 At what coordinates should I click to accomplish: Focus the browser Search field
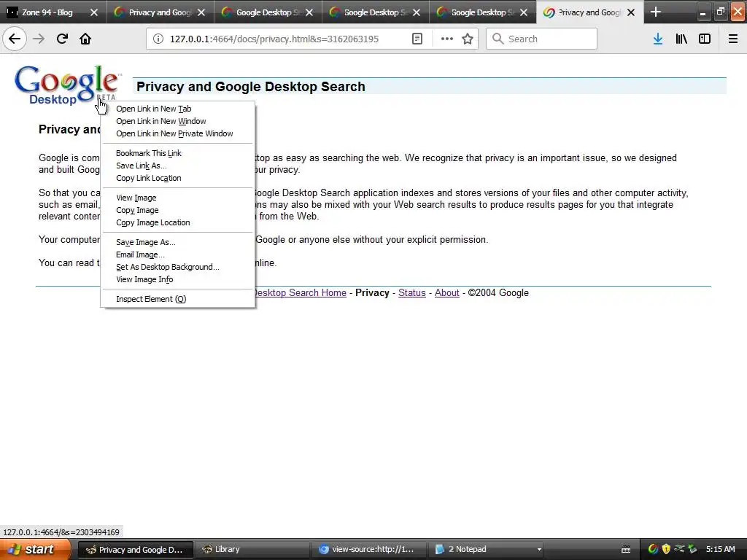click(541, 39)
